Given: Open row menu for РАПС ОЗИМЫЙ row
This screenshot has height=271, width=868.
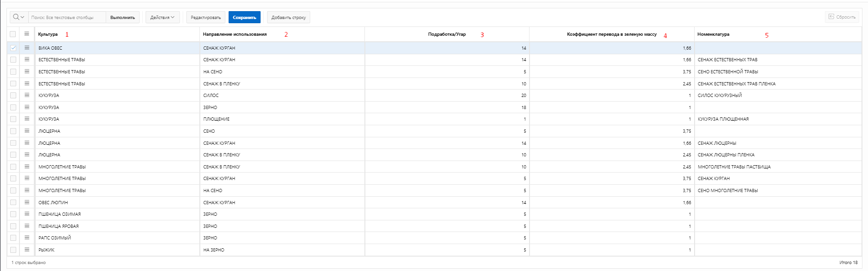Looking at the screenshot, I should pyautogui.click(x=27, y=238).
